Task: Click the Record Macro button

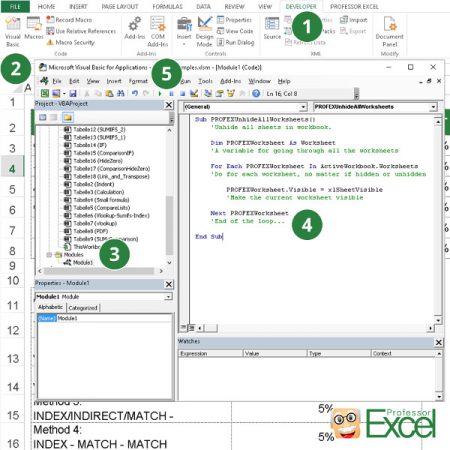Action: point(69,20)
